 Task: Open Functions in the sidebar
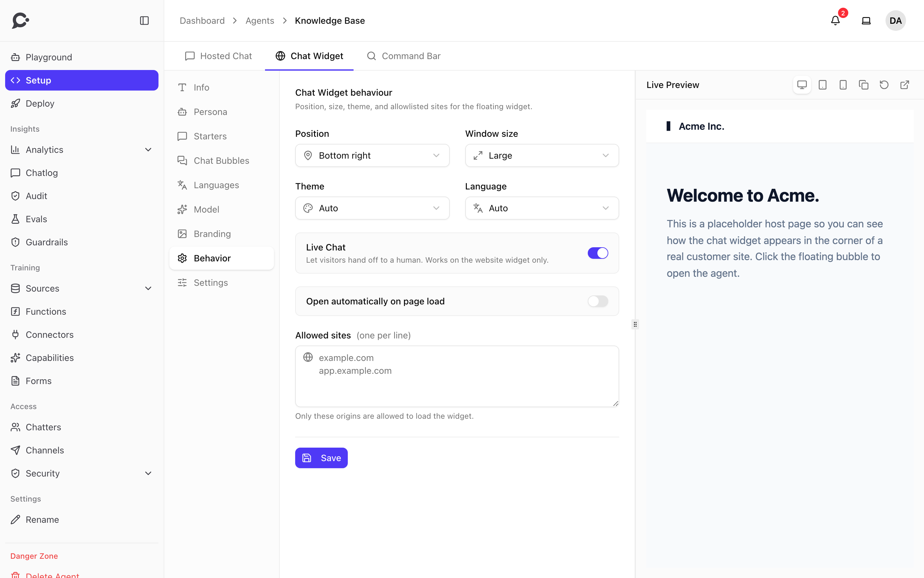(x=82, y=311)
